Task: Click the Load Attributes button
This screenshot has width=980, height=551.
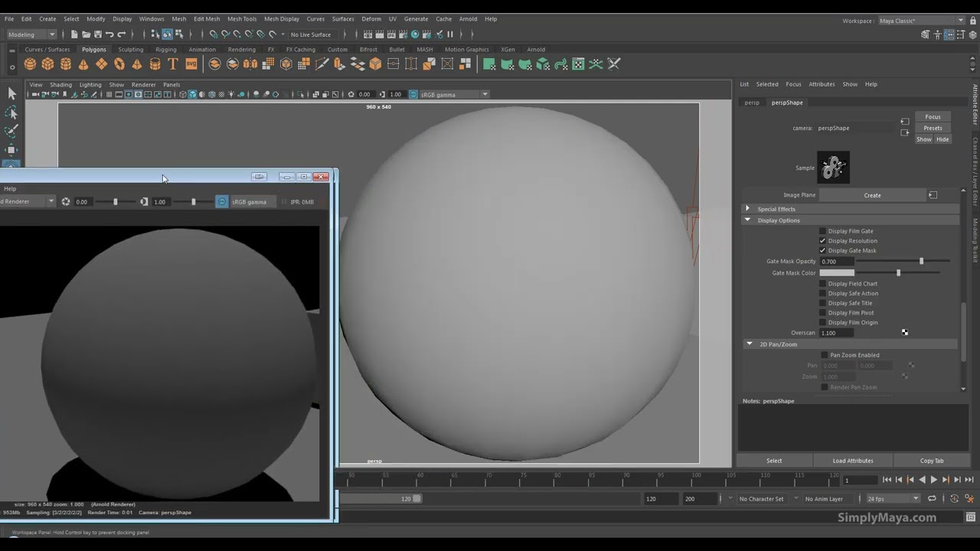Action: [853, 461]
